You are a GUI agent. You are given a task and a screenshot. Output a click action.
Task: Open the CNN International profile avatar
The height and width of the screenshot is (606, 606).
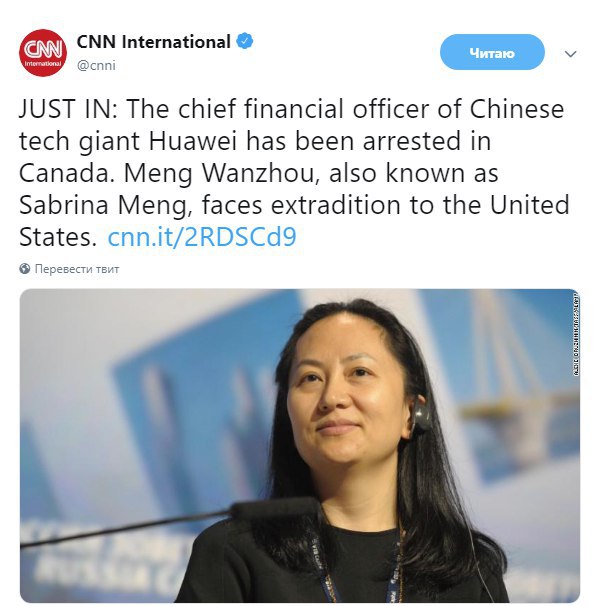43,53
